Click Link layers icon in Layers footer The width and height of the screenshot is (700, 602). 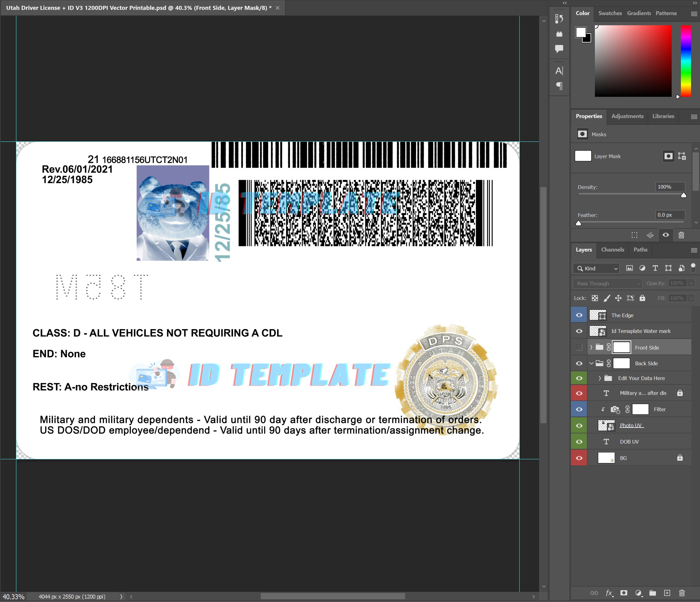pyautogui.click(x=594, y=593)
